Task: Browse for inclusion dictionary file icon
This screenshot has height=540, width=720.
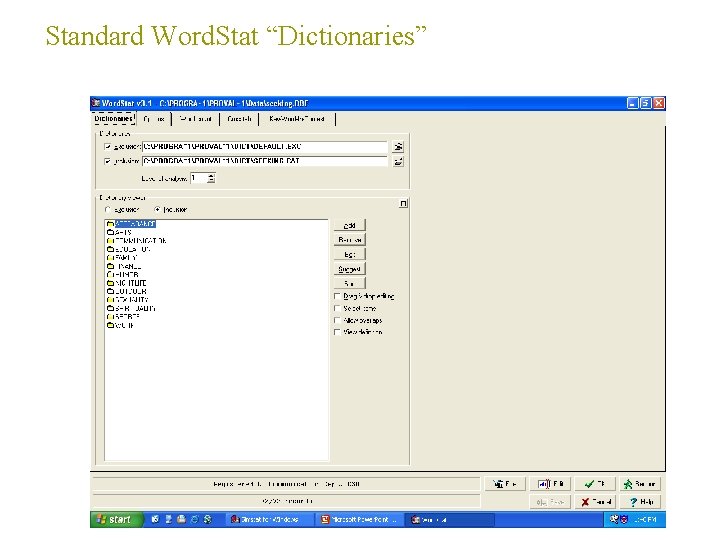Action: (x=398, y=161)
